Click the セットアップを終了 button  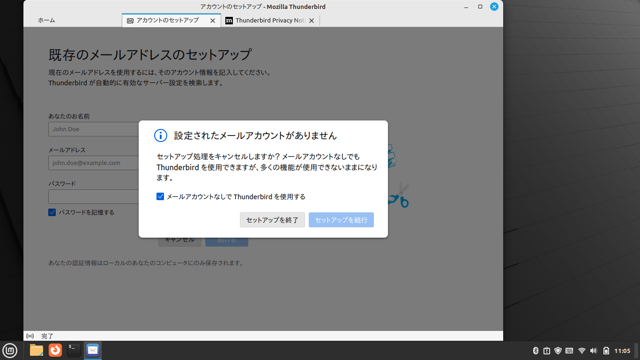[x=272, y=220]
